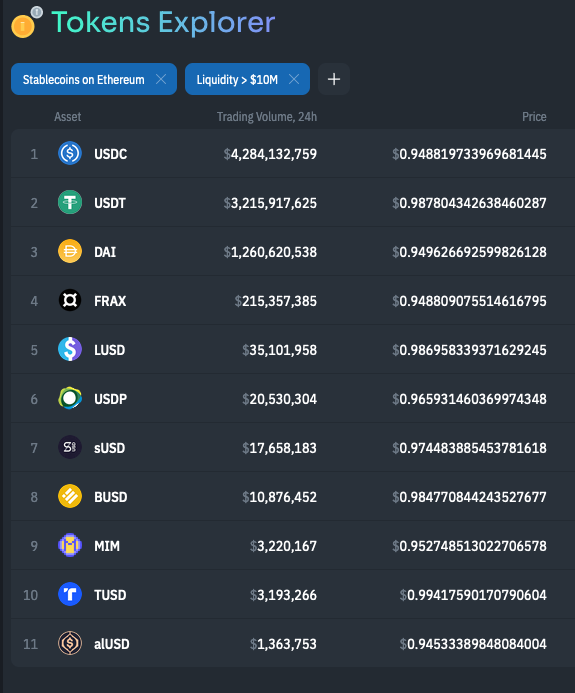Click rank number 1 in USDC row

34,154
